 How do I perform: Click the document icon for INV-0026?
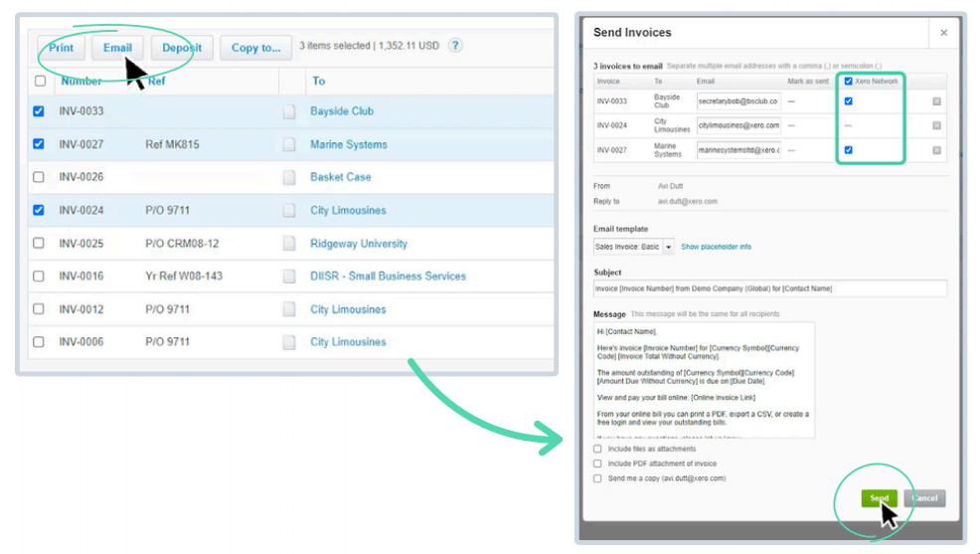click(x=289, y=177)
